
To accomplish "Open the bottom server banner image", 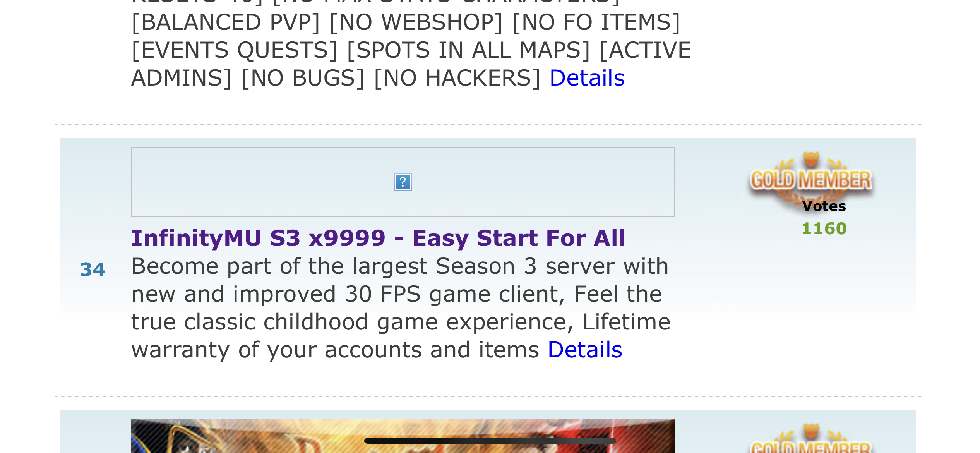I will pos(403,436).
